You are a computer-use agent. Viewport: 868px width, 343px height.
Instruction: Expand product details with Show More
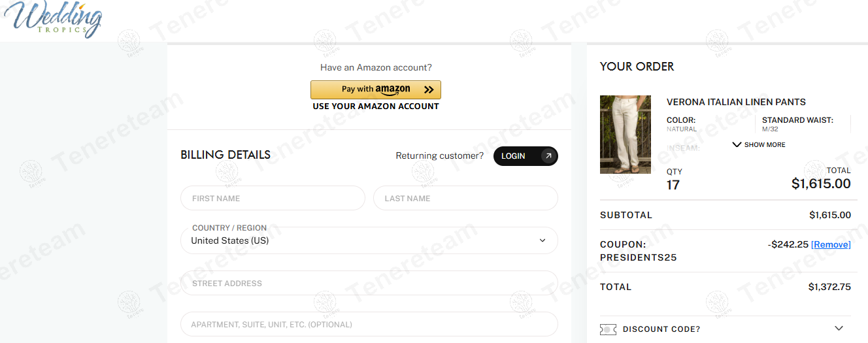click(x=764, y=144)
